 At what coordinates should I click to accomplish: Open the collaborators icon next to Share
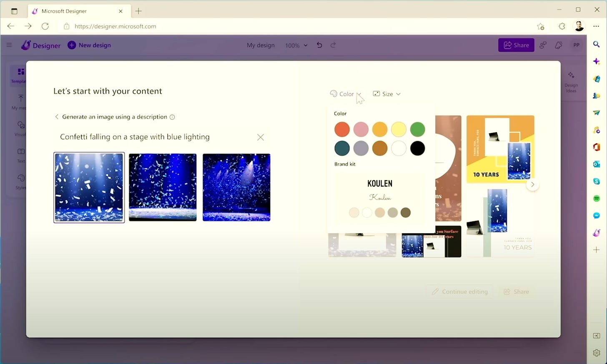click(543, 45)
